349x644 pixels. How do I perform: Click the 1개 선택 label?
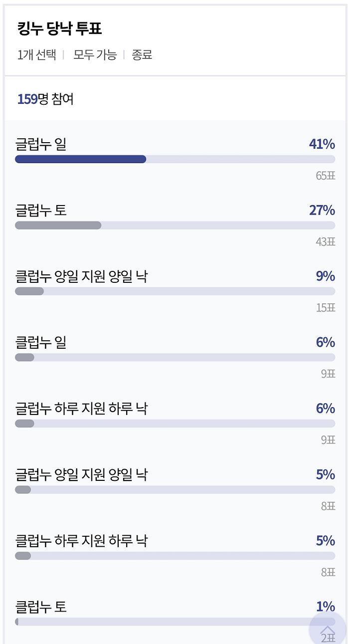tap(37, 55)
